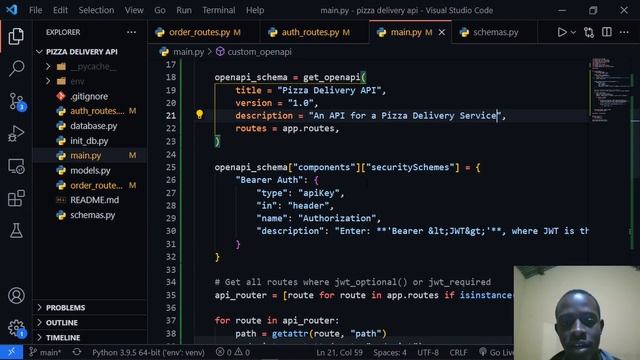Click errors and warnings count in status bar

(233, 352)
